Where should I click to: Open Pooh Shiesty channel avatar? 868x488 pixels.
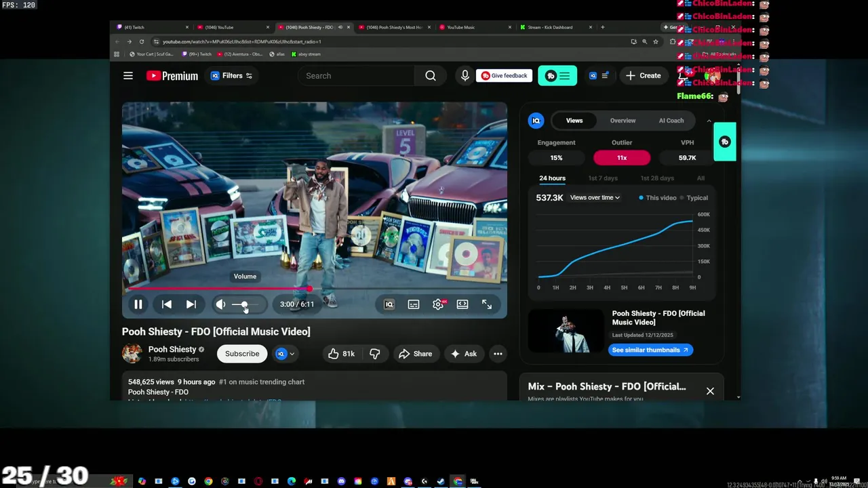pos(132,353)
